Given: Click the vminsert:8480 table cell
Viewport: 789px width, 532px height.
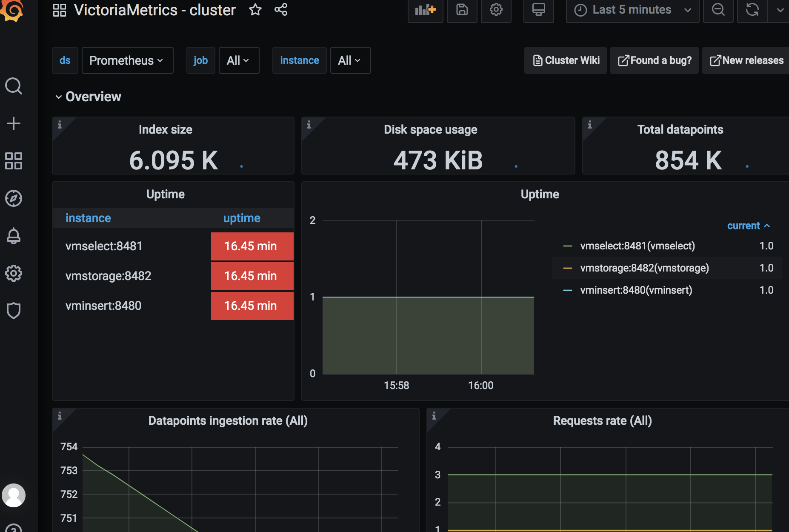Looking at the screenshot, I should (x=103, y=306).
